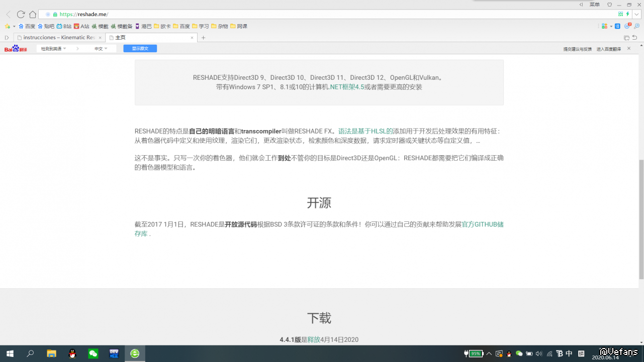Switch to the instrucciones – Kinematic tab

coord(59,38)
